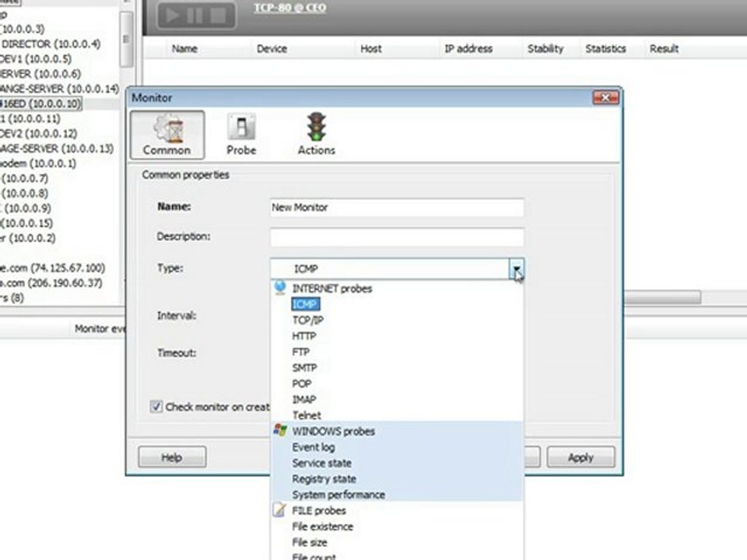Choose Event log Windows probe
Viewport: 747px width, 560px height.
coord(314,447)
